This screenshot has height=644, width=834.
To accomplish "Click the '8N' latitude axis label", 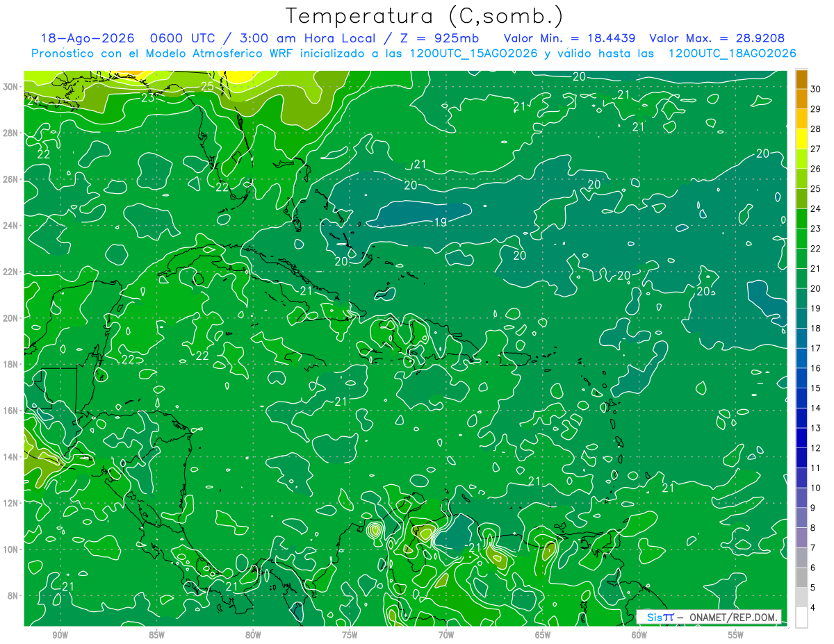I will 14,596.
